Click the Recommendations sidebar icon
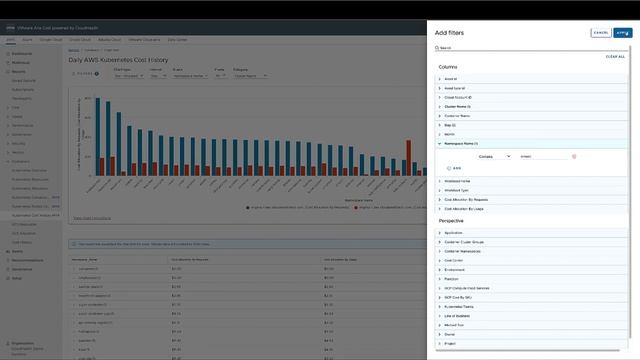640x360 pixels. pyautogui.click(x=8, y=260)
